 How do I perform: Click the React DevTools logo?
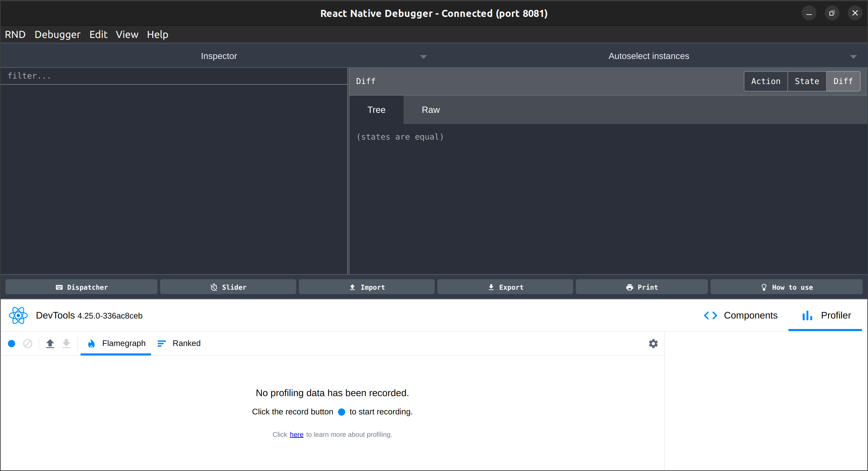coord(18,315)
